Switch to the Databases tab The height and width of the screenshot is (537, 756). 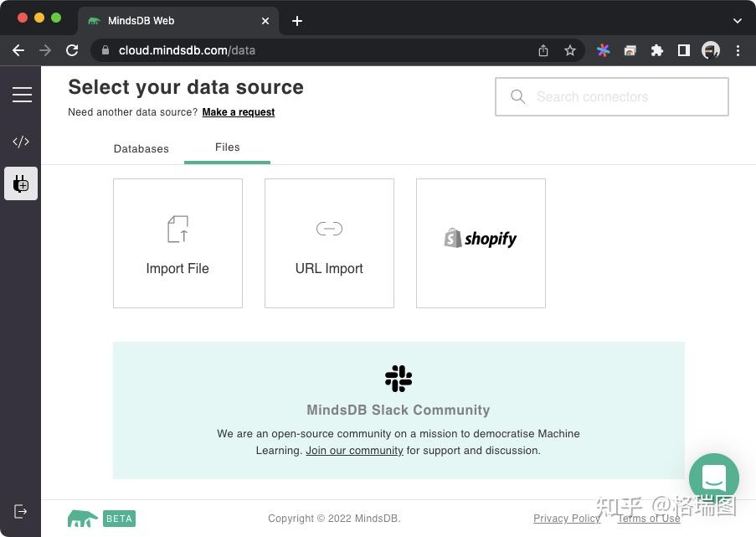pos(141,148)
